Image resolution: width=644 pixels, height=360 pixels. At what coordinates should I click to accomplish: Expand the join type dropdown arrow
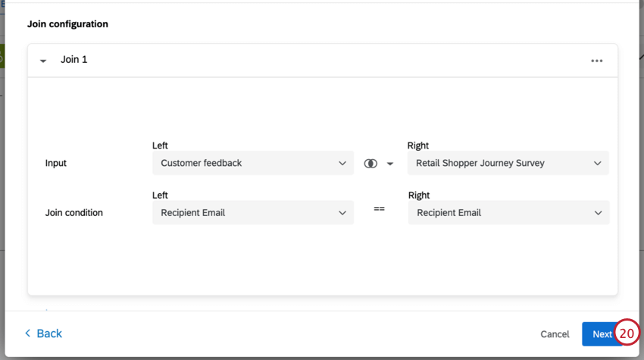390,163
